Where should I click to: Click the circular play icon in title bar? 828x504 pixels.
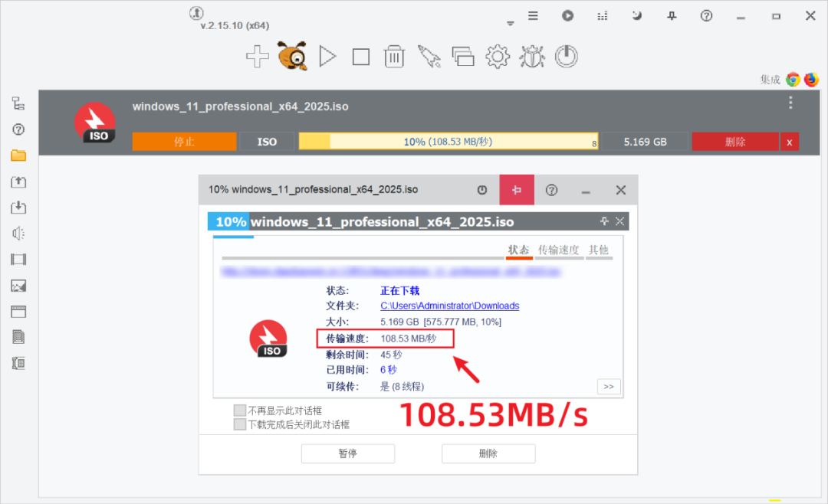click(x=567, y=16)
